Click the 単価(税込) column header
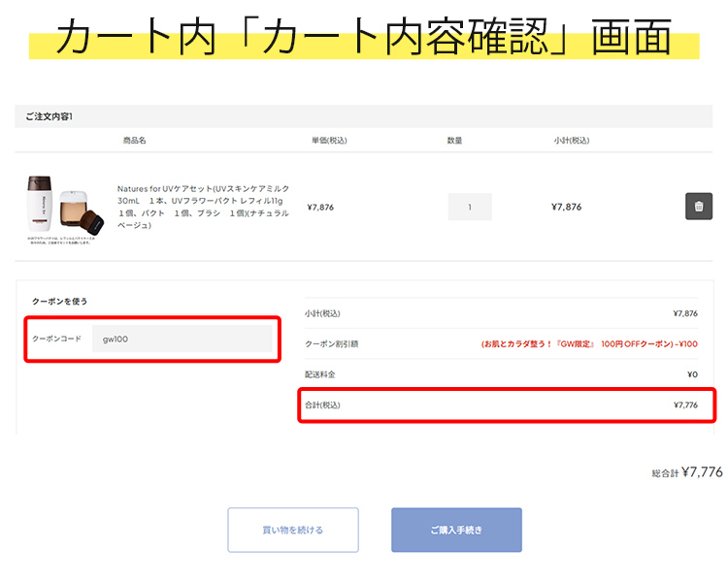 329,140
